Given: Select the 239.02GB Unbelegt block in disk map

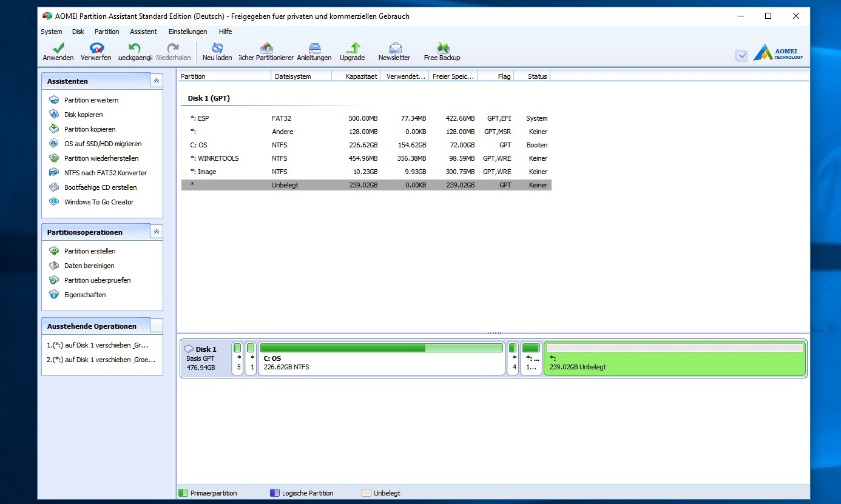Looking at the screenshot, I should (675, 358).
